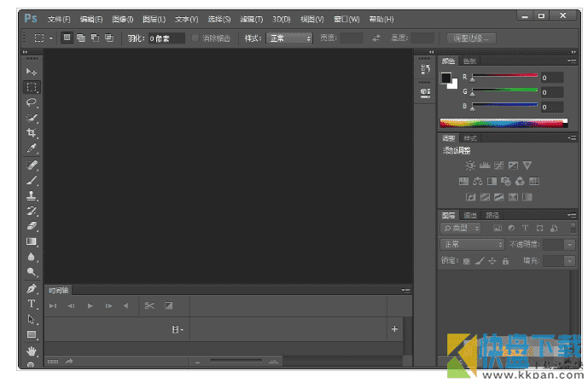
Task: Add a Curves adjustment
Action: pos(498,165)
